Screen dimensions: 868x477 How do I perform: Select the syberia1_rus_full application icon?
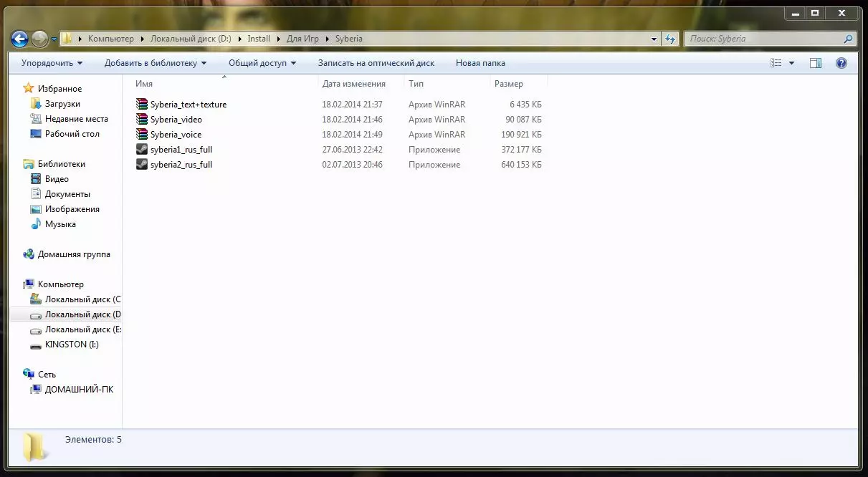[x=142, y=150]
